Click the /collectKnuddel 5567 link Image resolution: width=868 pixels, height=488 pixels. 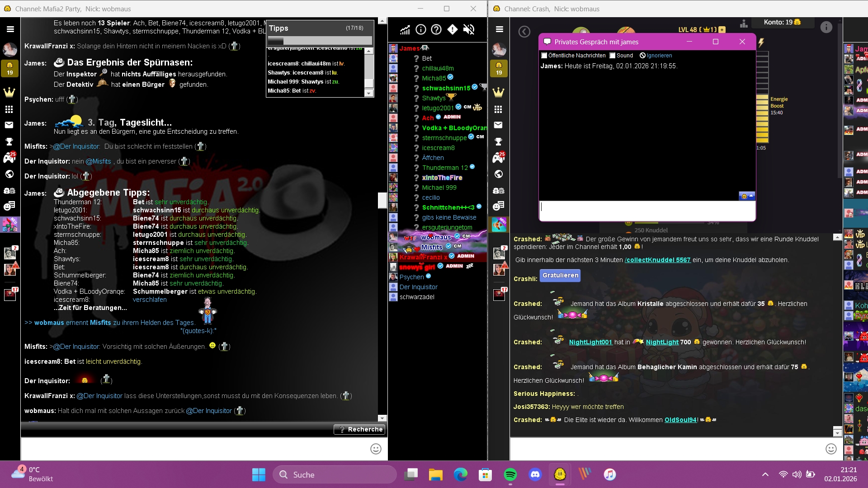(x=657, y=260)
